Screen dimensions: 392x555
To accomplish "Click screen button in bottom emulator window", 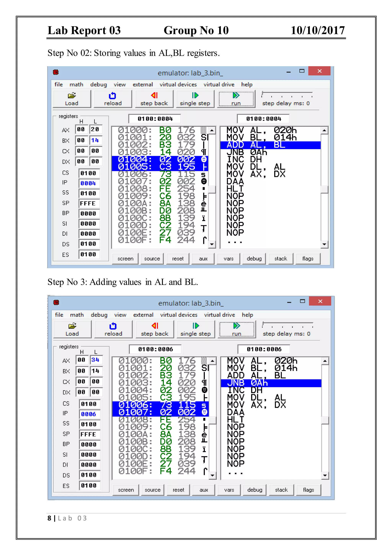I will tap(126, 490).
